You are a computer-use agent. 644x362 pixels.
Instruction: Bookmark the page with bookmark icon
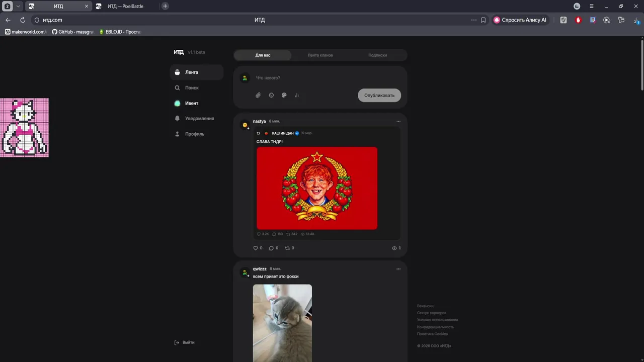484,20
